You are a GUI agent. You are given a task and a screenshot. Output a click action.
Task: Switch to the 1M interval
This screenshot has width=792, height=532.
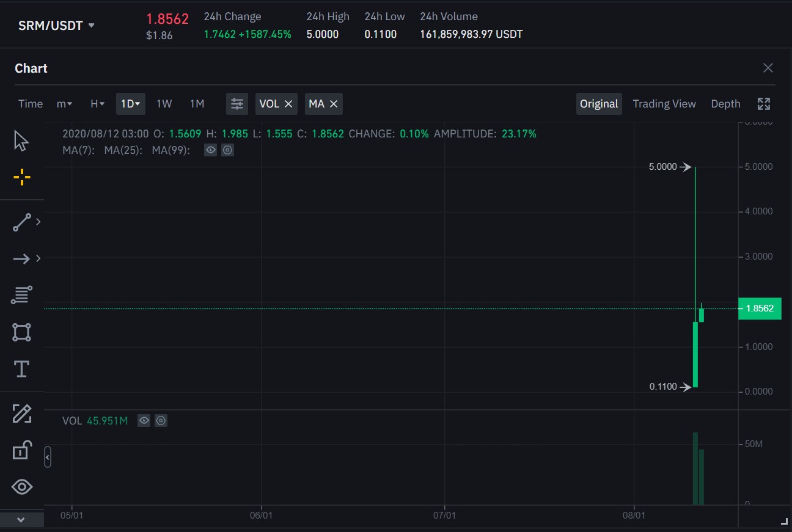tap(197, 104)
